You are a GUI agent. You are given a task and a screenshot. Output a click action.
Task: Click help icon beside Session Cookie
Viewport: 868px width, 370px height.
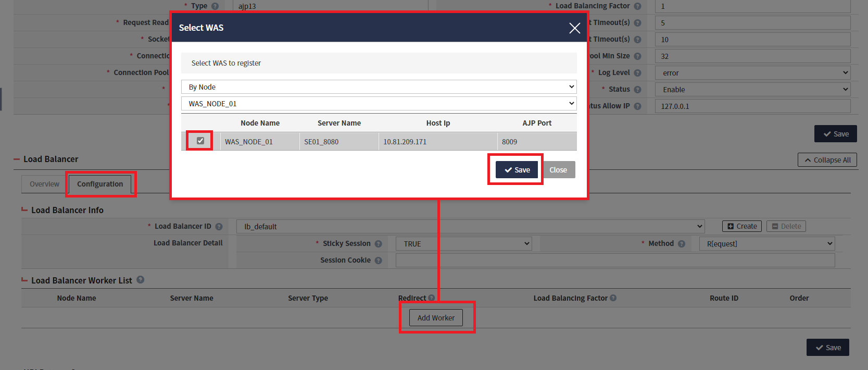[379, 261]
